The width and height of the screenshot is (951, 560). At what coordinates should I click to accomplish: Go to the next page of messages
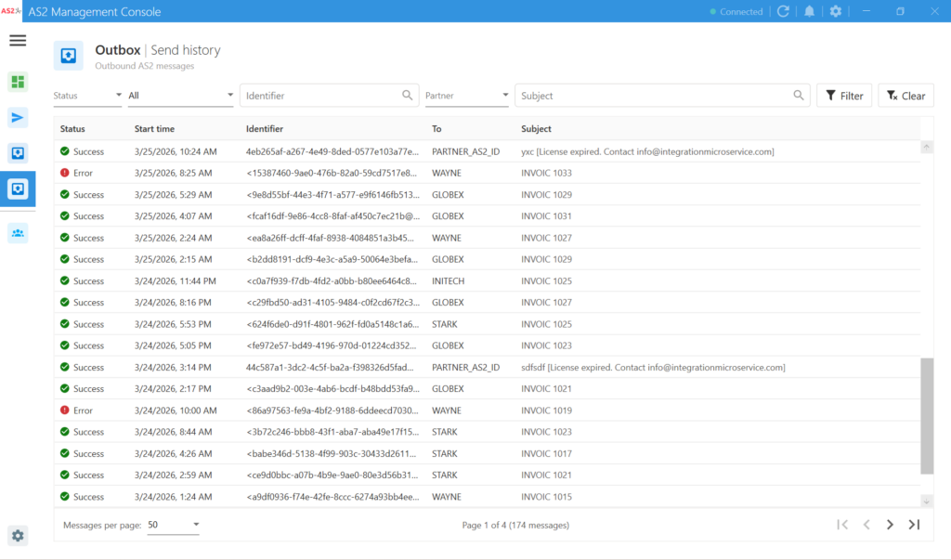(x=890, y=525)
